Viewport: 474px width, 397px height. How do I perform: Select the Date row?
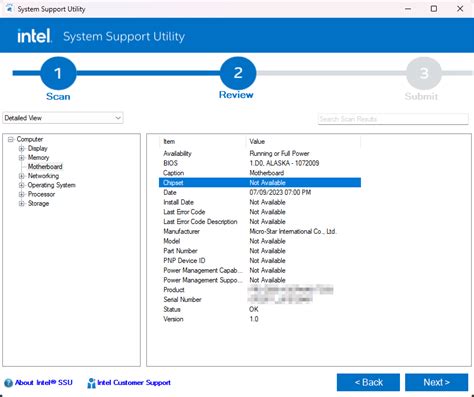tap(260, 192)
